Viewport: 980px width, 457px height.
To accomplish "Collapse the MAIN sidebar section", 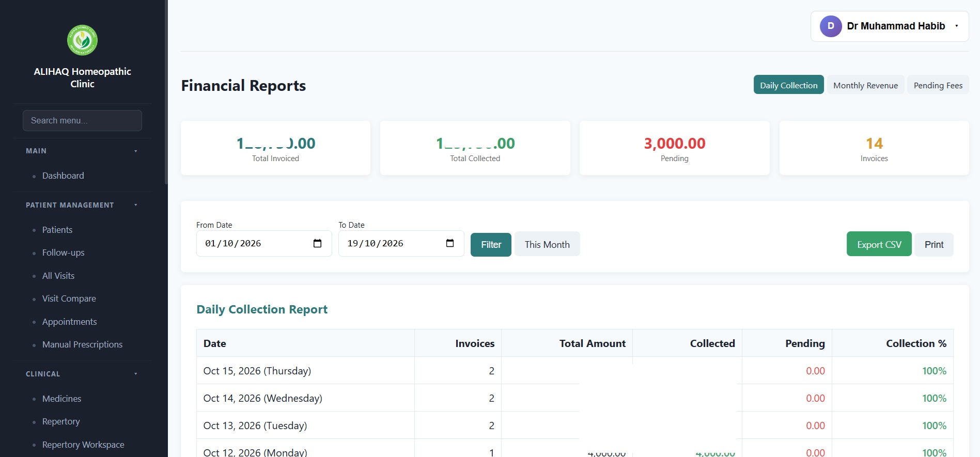I will pyautogui.click(x=82, y=151).
